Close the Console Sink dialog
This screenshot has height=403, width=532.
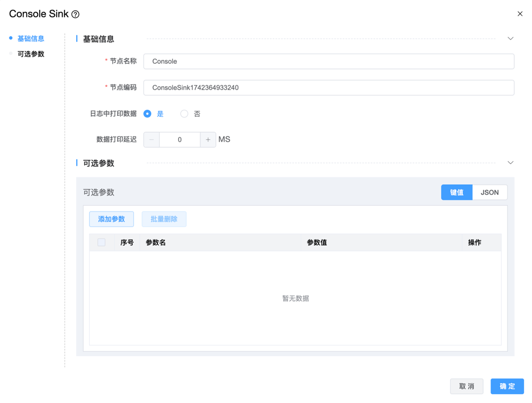point(520,14)
